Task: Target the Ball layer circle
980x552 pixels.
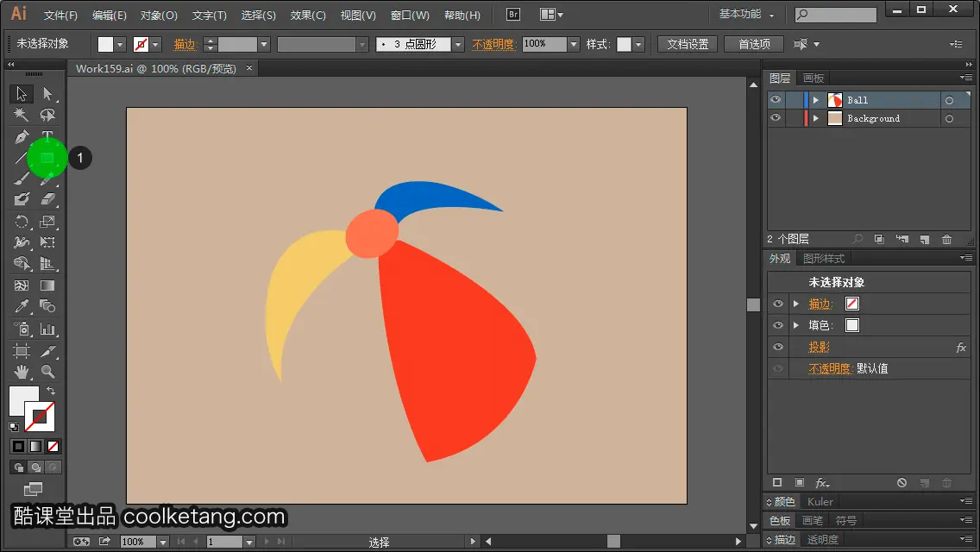Action: point(949,100)
